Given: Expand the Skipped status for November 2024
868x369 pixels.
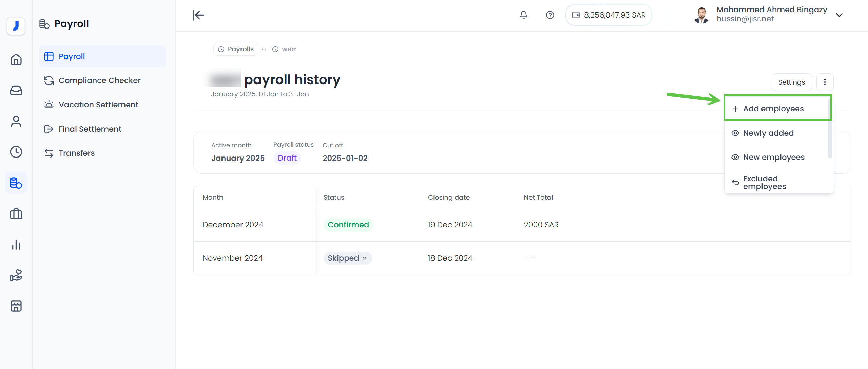Looking at the screenshot, I should (x=347, y=258).
